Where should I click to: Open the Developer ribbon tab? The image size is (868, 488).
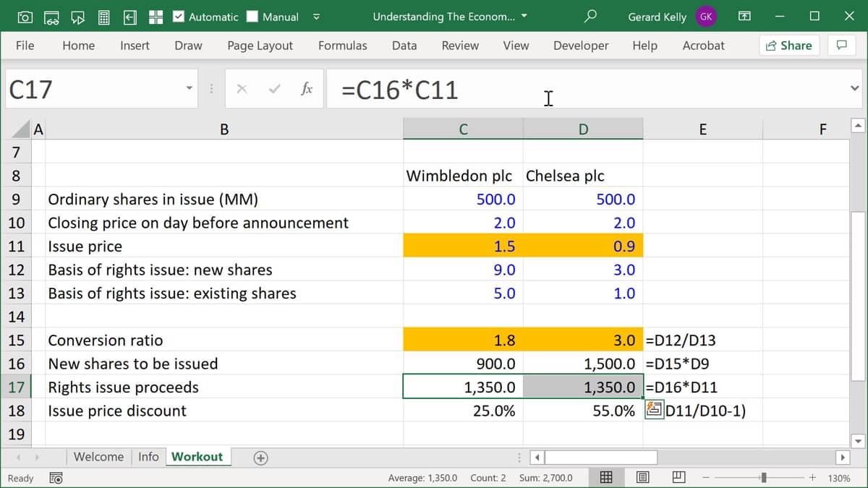click(581, 46)
